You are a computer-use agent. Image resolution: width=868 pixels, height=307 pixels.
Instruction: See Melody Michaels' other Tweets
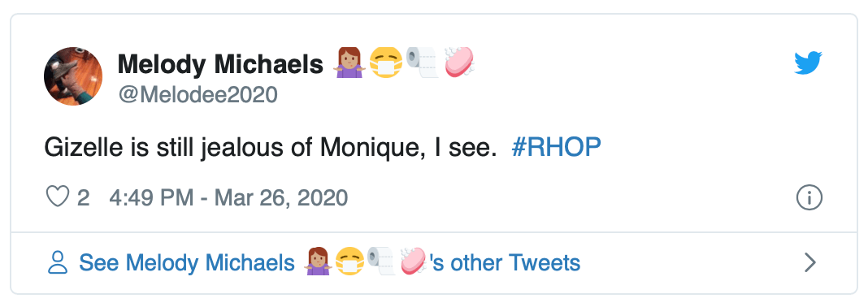tap(330, 262)
